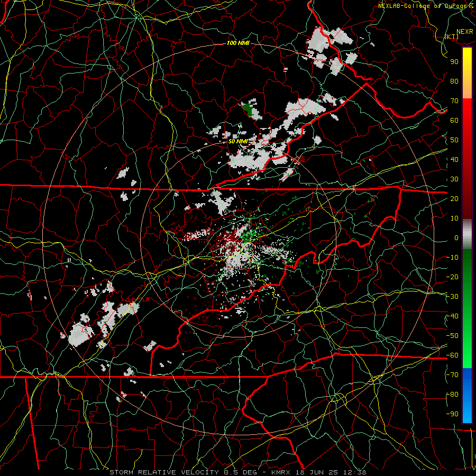Image resolution: width=476 pixels, height=476 pixels.
Task: Click the -30 value on the velocity scale
Action: (x=452, y=297)
